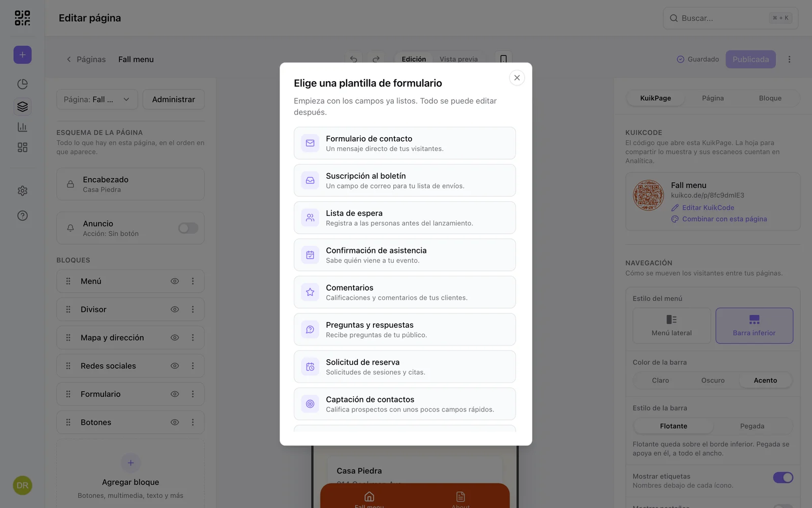Click the purple plus create button
812x508 pixels.
pos(22,55)
